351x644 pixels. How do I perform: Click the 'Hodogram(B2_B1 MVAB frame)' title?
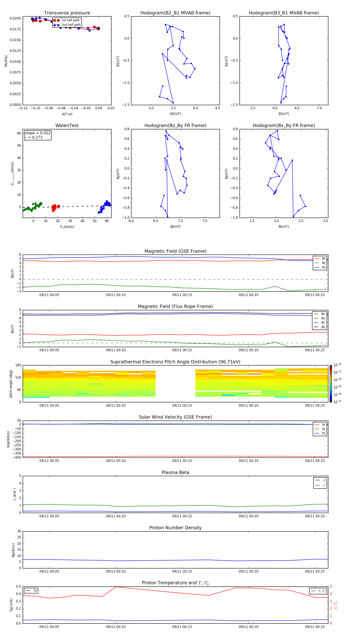(175, 13)
